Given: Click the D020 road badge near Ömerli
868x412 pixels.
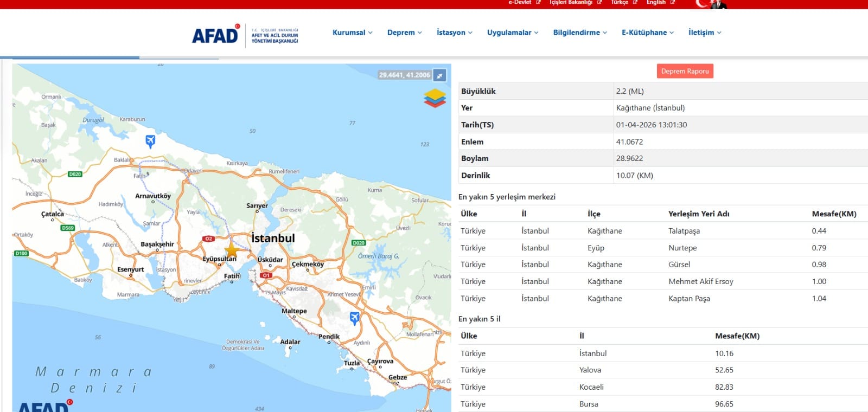Looking at the screenshot, I should 359,243.
